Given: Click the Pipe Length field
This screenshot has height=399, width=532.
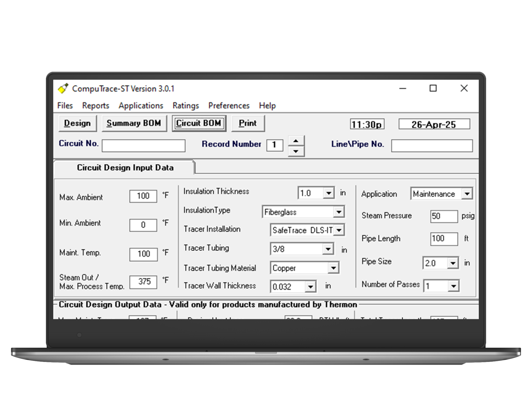Looking at the screenshot, I should [444, 239].
